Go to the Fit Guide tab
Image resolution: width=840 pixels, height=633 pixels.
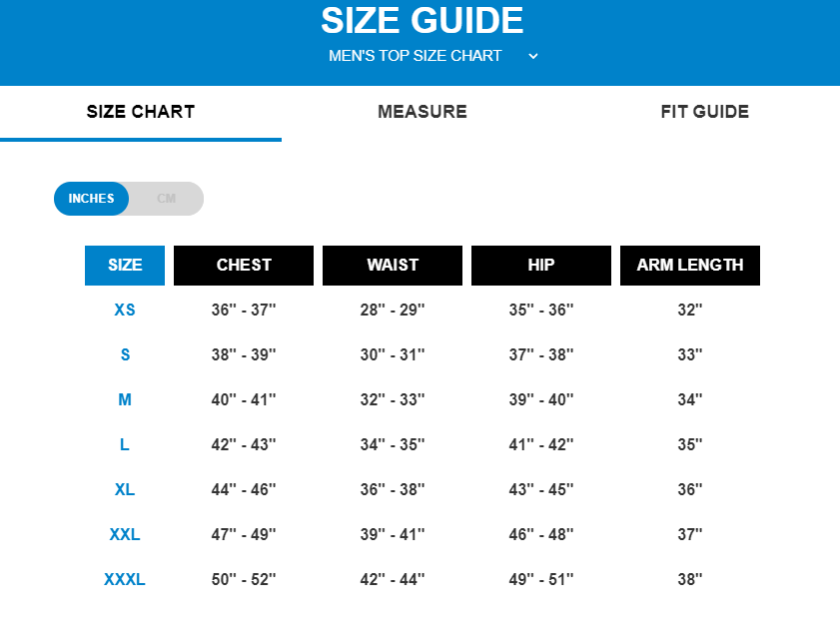[704, 112]
